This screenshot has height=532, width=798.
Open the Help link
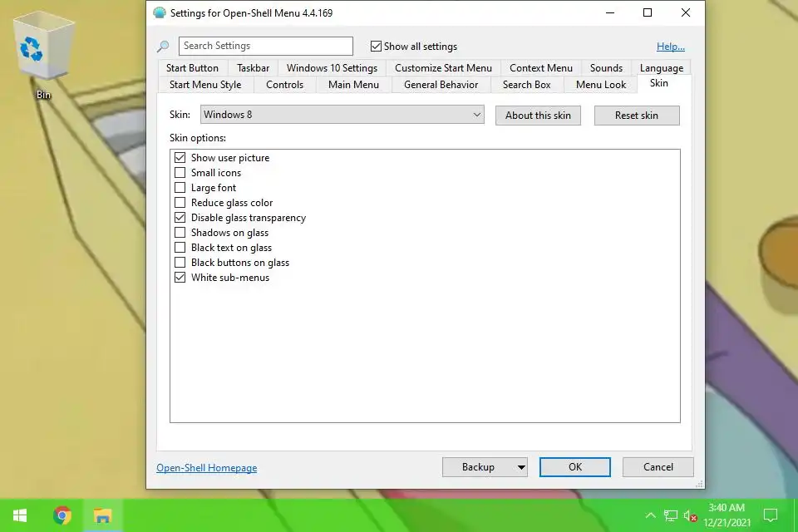670,47
